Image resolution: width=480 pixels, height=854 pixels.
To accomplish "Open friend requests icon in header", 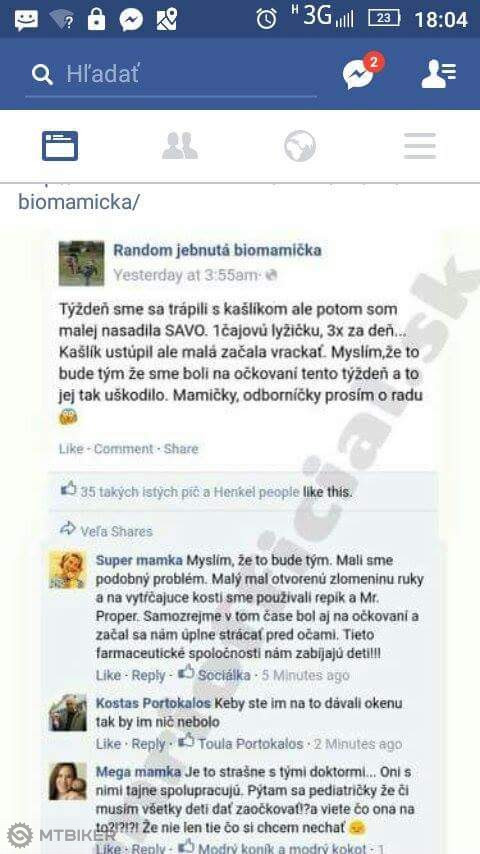I will [439, 74].
